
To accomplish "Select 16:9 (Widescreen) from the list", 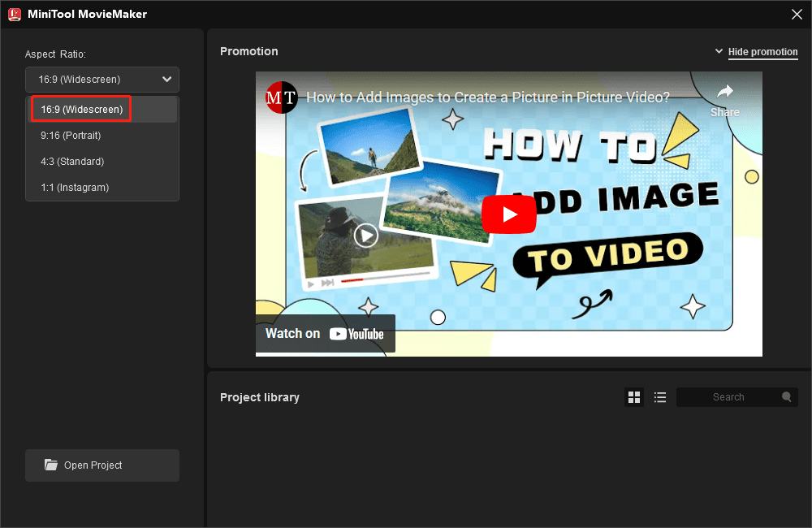I will (102, 110).
